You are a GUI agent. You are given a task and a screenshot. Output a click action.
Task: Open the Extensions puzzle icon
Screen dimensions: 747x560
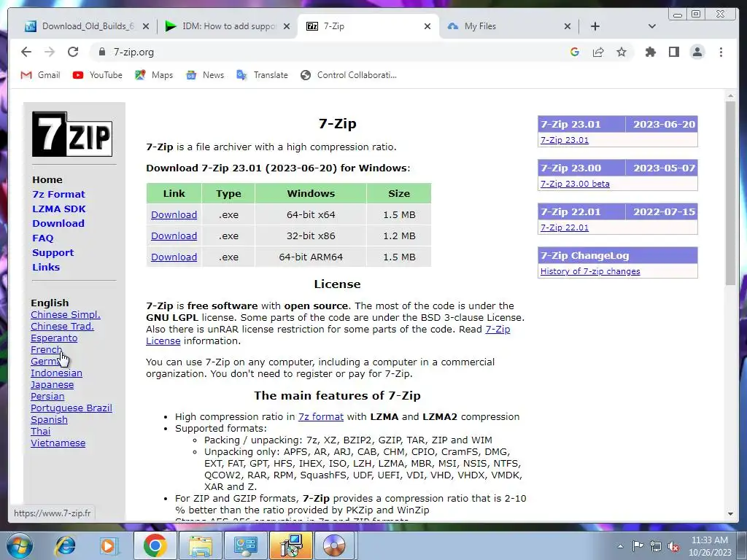(x=650, y=52)
